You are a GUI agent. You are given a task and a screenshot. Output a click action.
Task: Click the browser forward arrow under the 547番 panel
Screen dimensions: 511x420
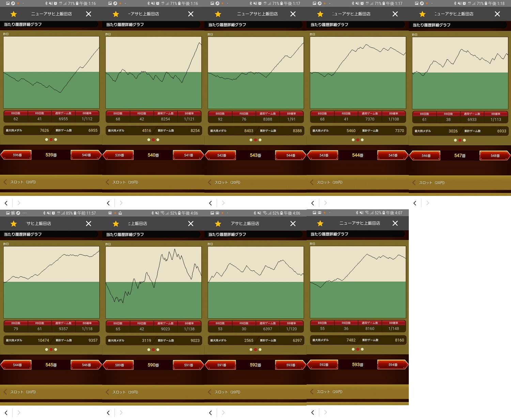pos(428,203)
